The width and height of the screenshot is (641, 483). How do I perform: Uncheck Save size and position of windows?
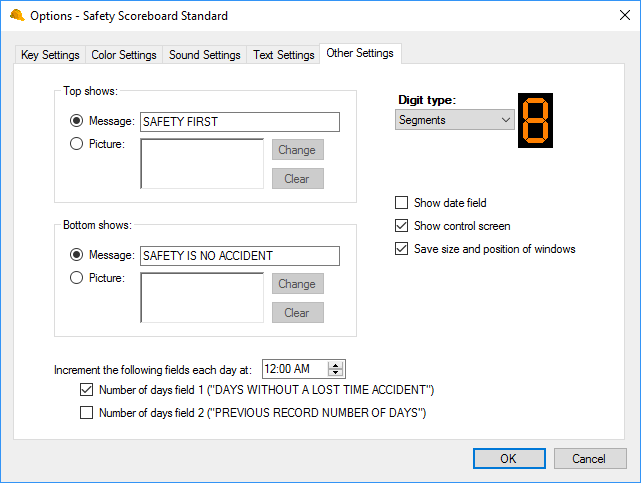(x=402, y=249)
